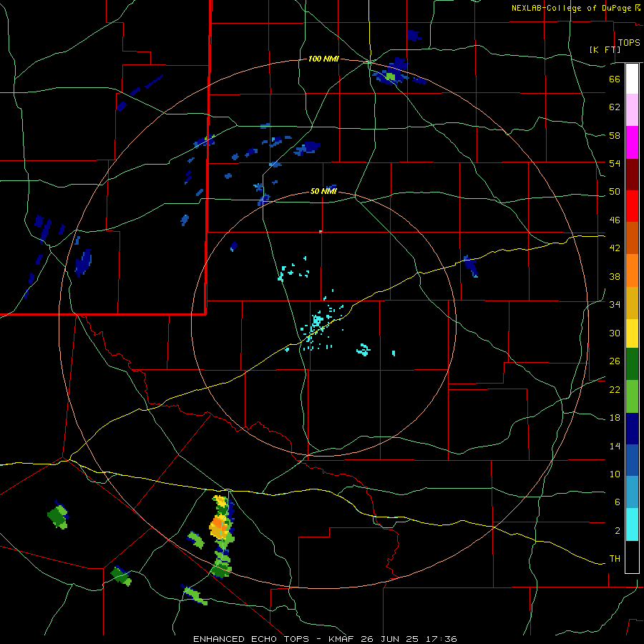Click the 58 legend value

coord(615,135)
